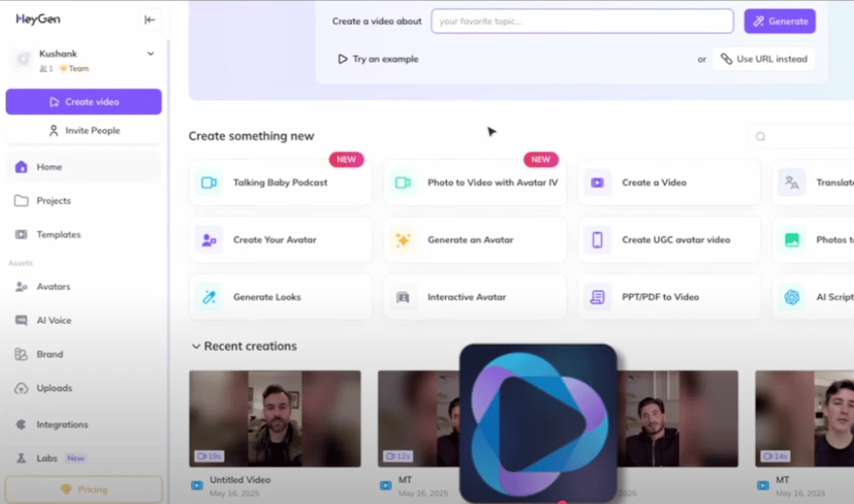Screen dimensions: 854x504
Task: Click the Uploads cloud icon
Action: (21, 388)
